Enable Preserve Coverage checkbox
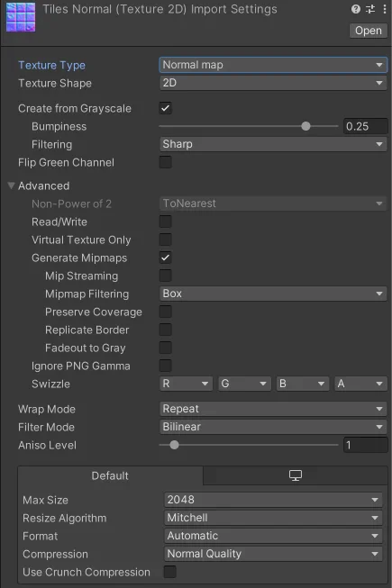The width and height of the screenshot is (392, 588). pos(166,312)
